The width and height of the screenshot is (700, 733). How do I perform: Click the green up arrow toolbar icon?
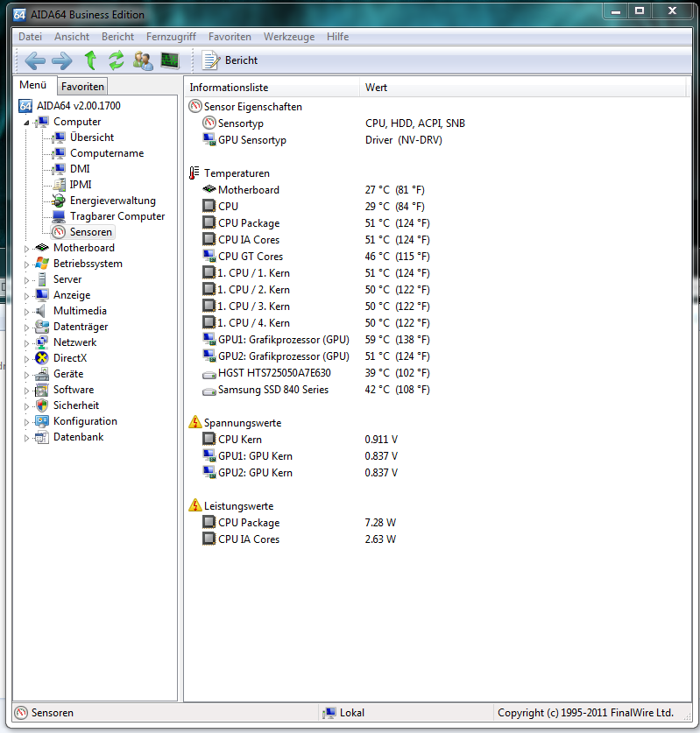tap(90, 60)
